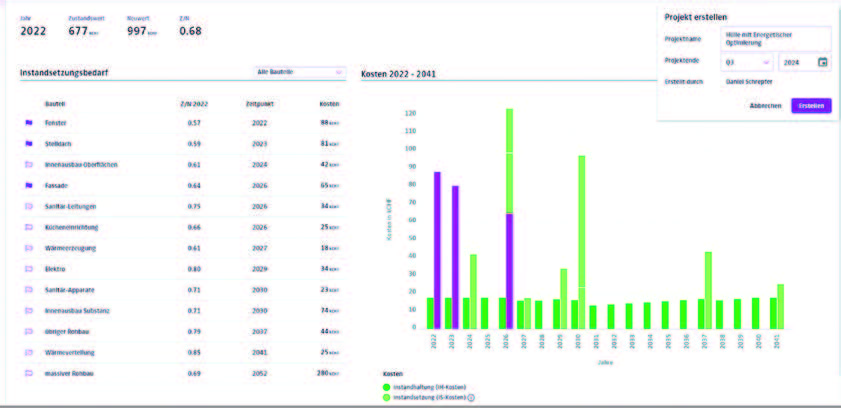This screenshot has width=841, height=408.
Task: Toggle Instandsetzung (IS-Kosten) legend entry
Action: coord(424,397)
